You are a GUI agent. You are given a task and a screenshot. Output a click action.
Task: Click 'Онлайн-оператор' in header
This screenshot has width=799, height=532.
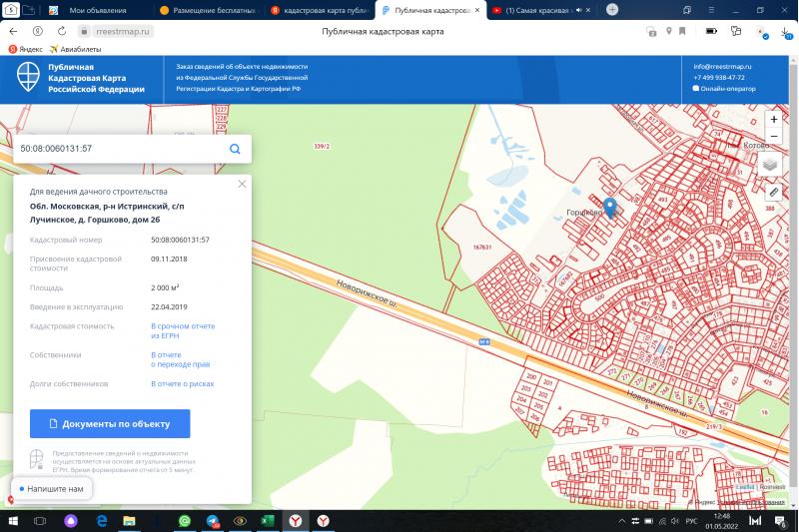click(724, 88)
